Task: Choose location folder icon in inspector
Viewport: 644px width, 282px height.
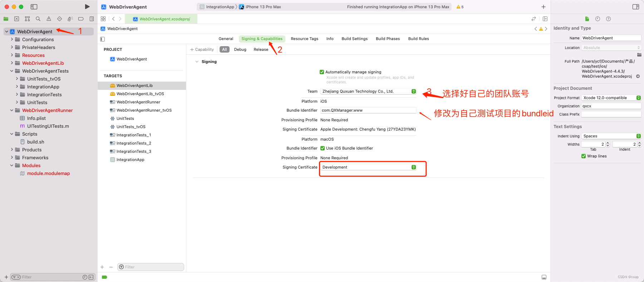Action: [639, 55]
